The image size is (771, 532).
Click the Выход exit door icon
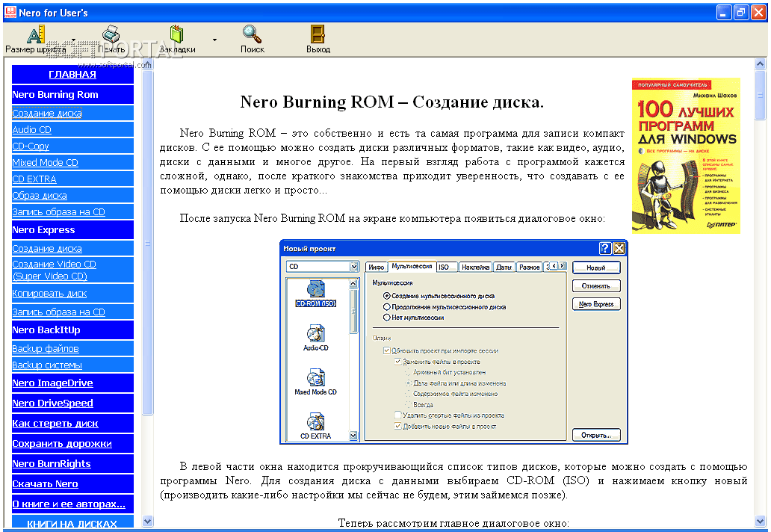pyautogui.click(x=318, y=34)
